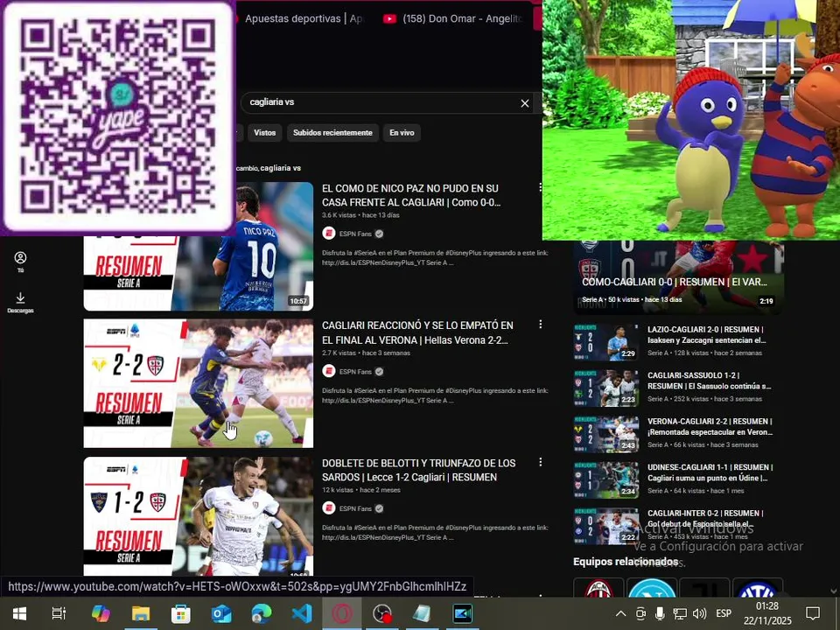Click ESPN Fans avatar under the Verona 2-2 result

pyautogui.click(x=329, y=371)
